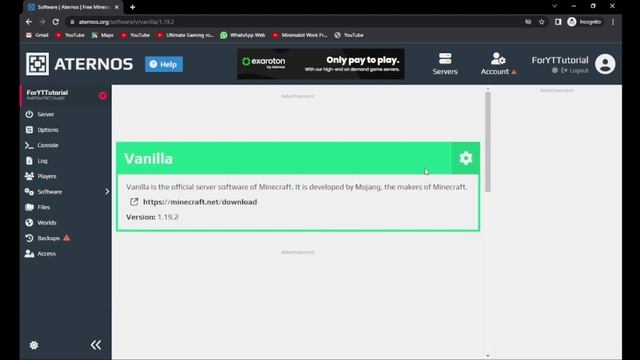Go back with browser back arrow
The width and height of the screenshot is (640, 360).
(29, 22)
